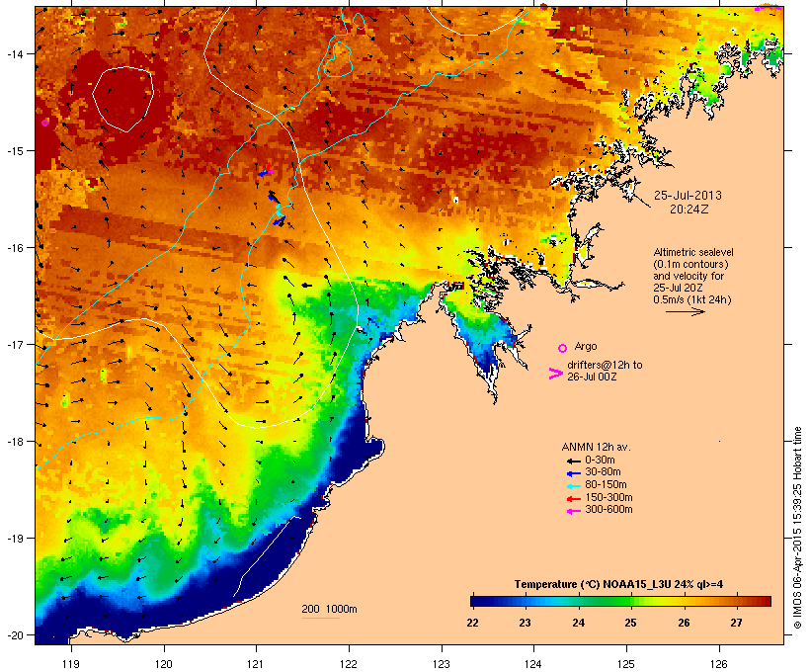Click the magenta Argo circle legend symbol

pyautogui.click(x=563, y=348)
